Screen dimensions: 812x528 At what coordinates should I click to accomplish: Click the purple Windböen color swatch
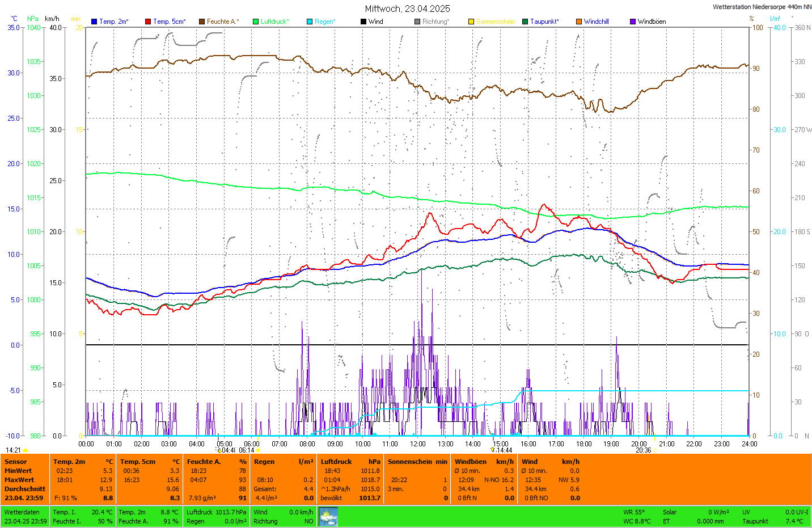(633, 22)
